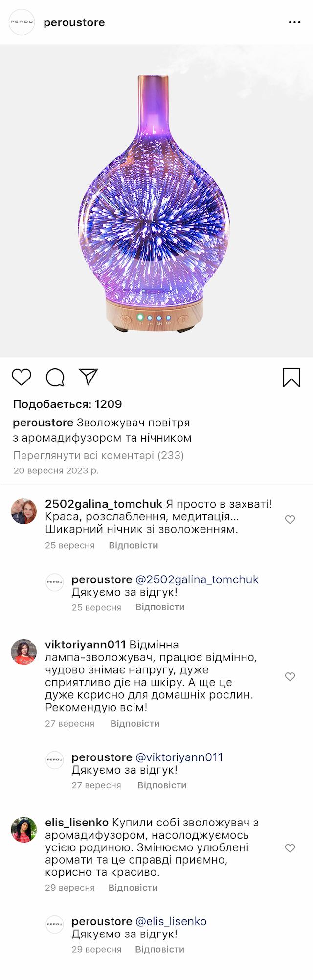The image size is (313, 980).
Task: Share the post via paper plane icon
Action: [89, 377]
